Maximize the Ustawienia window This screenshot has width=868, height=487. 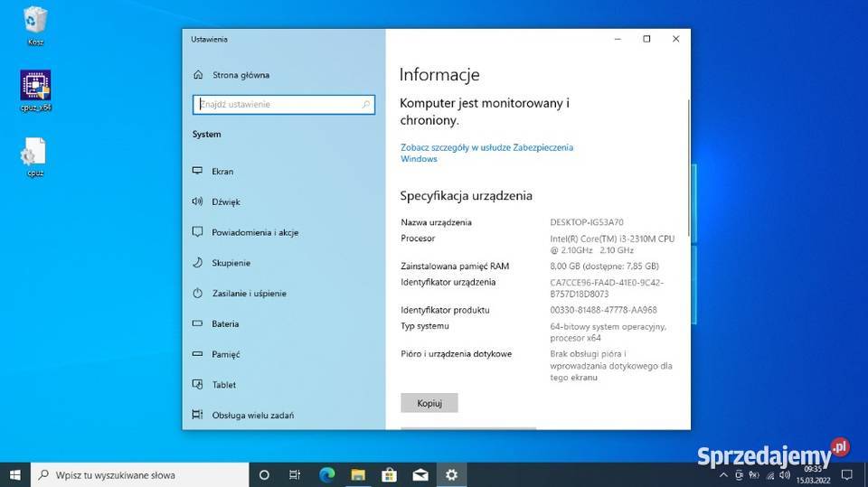(646, 39)
